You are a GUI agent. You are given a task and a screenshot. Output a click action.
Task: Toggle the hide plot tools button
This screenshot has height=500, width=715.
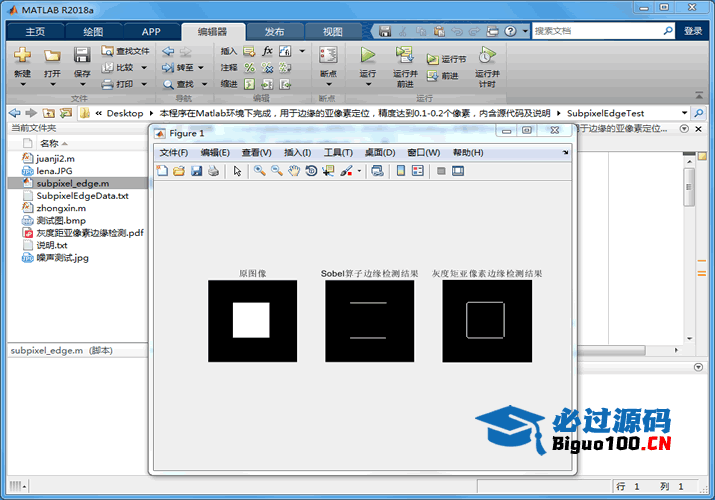coord(441,171)
